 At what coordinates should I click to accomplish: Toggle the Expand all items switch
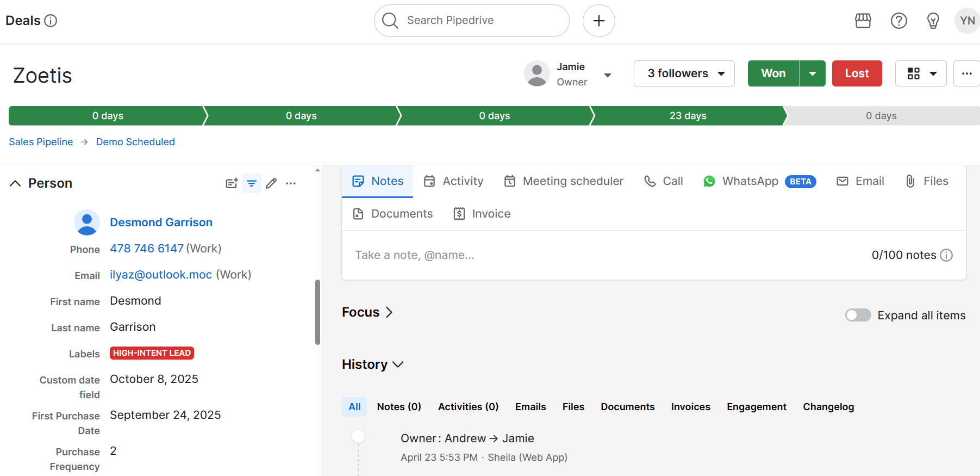858,315
